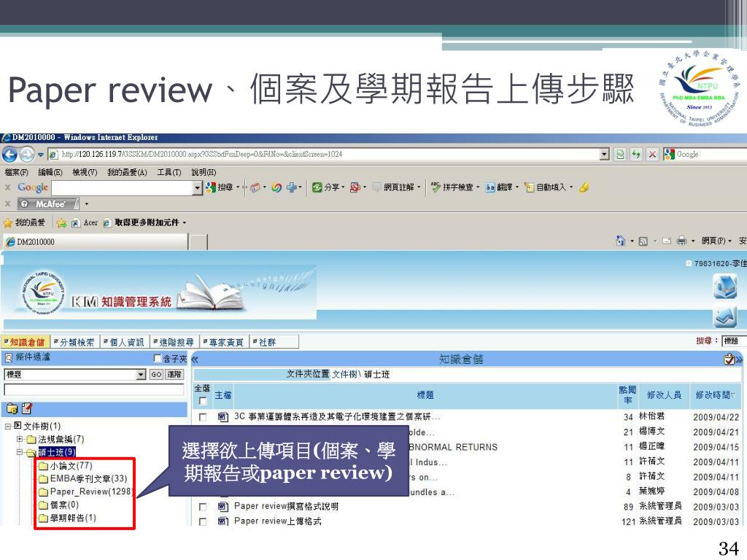Screen dimensions: 747x560
Task: Click the 自動填入 autofill button
Action: click(546, 187)
